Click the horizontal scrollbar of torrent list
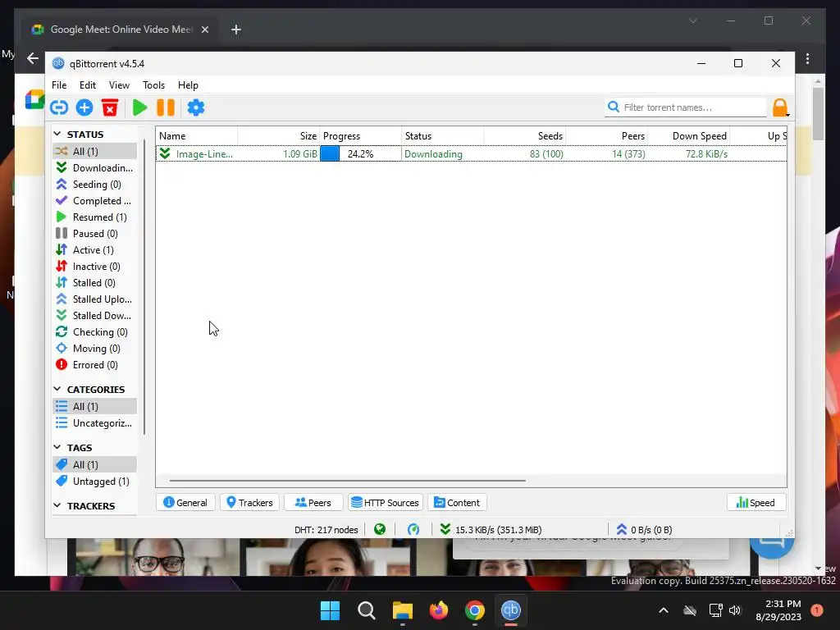Viewport: 840px width, 630px height. (348, 481)
